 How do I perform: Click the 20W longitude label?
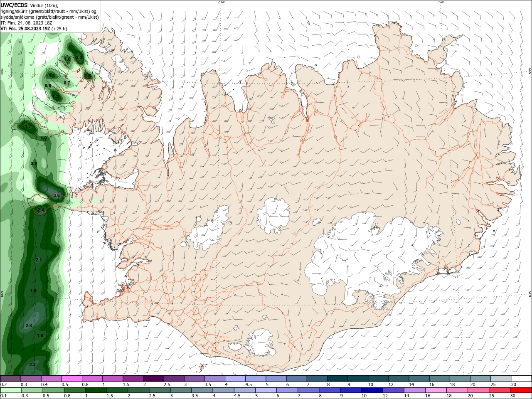(x=221, y=2)
